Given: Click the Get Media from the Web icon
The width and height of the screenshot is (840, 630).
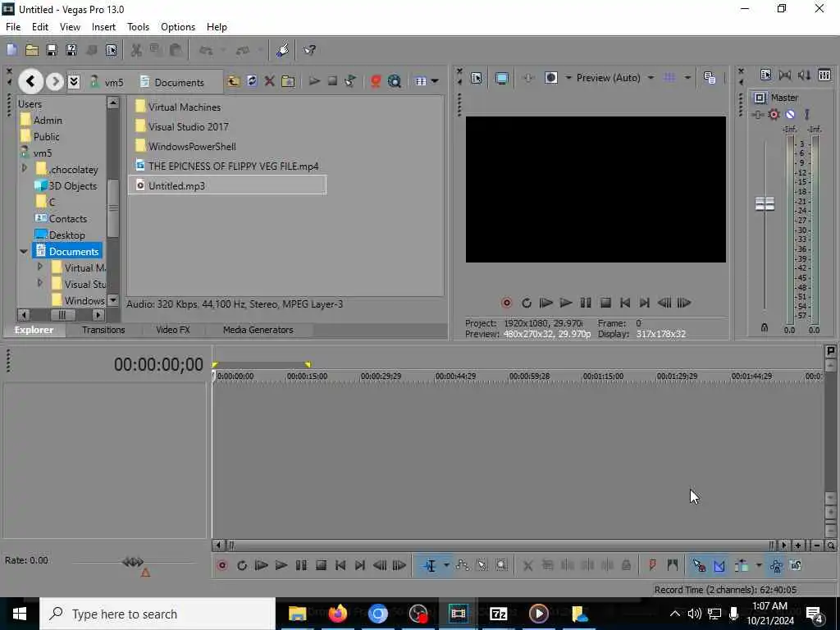Looking at the screenshot, I should coord(395,81).
